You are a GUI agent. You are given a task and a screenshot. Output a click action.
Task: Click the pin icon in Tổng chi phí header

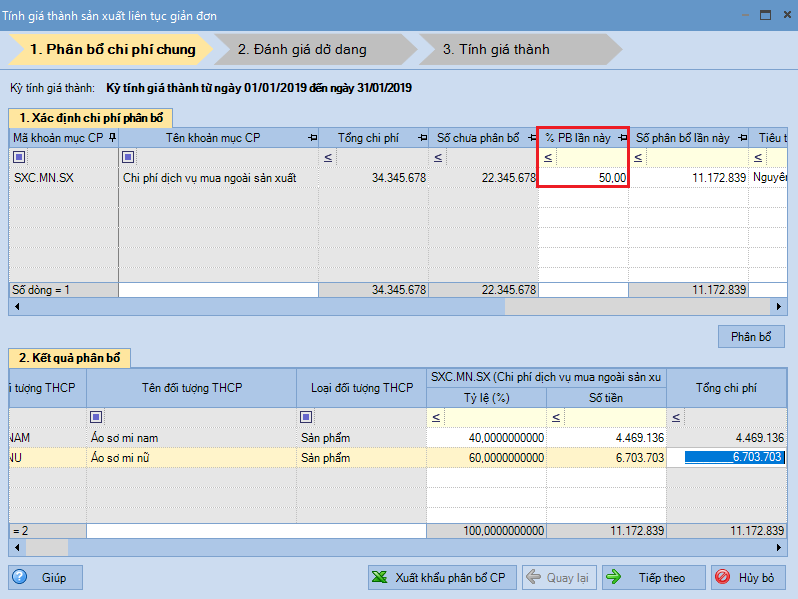421,138
